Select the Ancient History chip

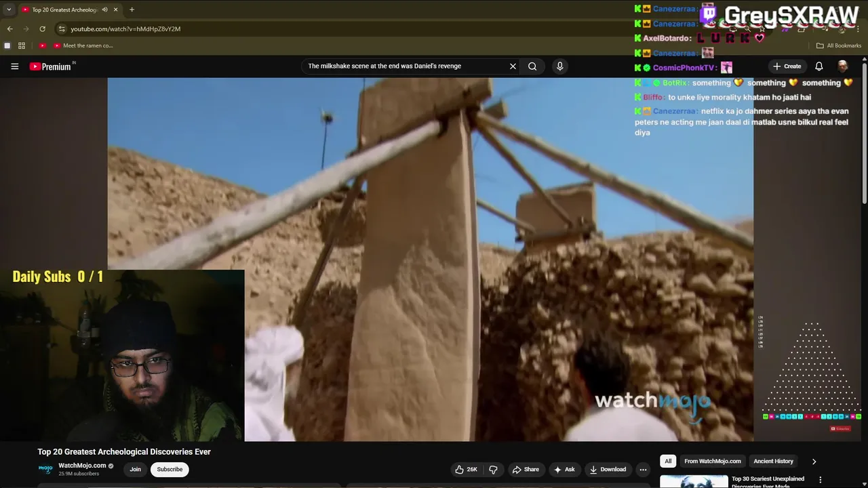[773, 461]
